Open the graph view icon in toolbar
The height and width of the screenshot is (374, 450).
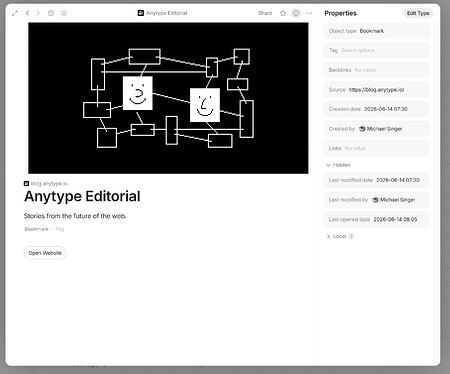click(x=64, y=13)
